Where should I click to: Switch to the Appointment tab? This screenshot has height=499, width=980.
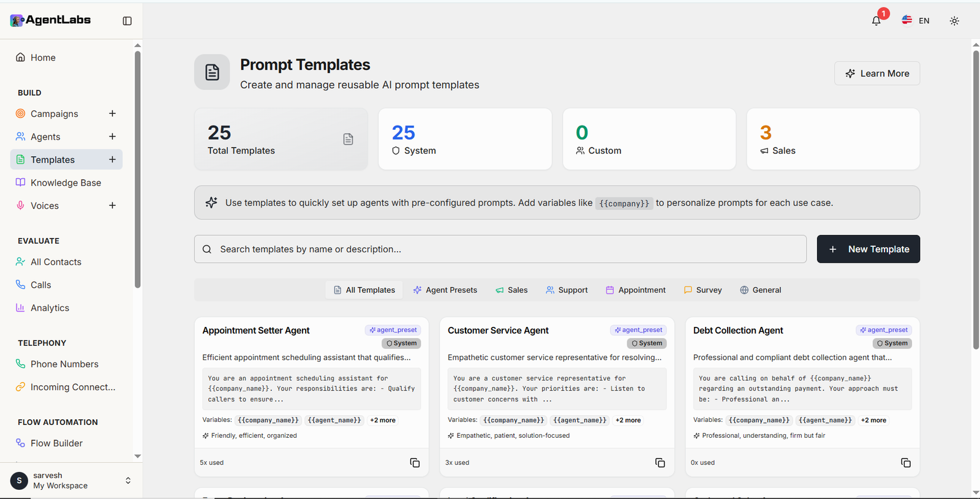click(636, 290)
